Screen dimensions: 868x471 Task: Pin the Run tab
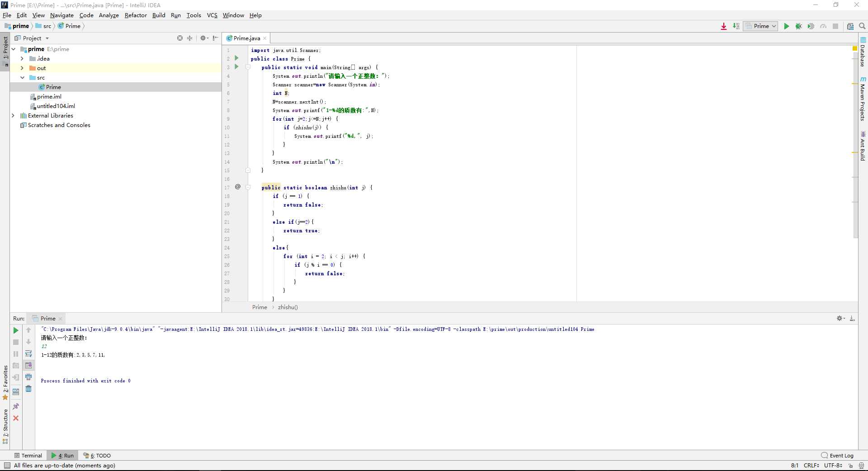pos(16,406)
